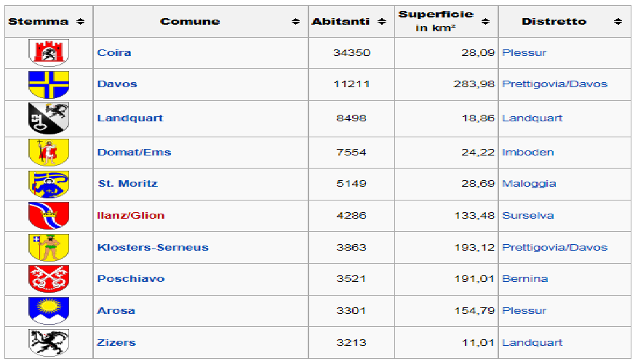The height and width of the screenshot is (364, 638).
Task: Sort by Superficie in km² arrows
Action: click(x=485, y=22)
